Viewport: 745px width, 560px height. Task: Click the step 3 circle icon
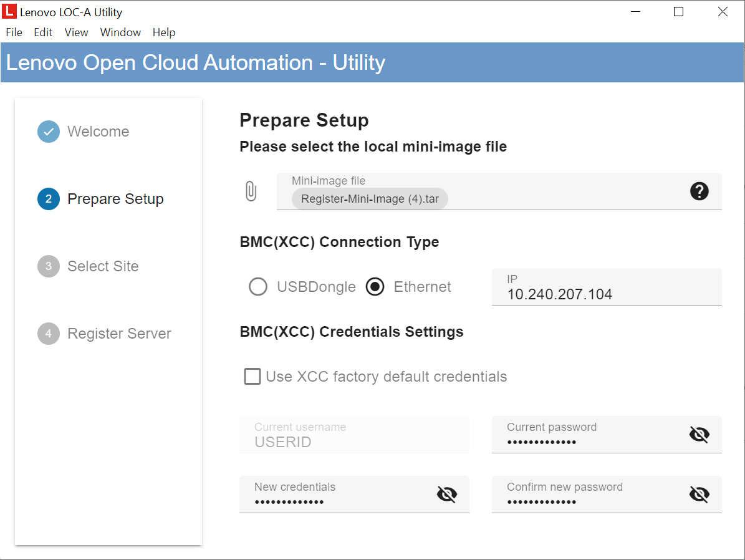pos(49,266)
